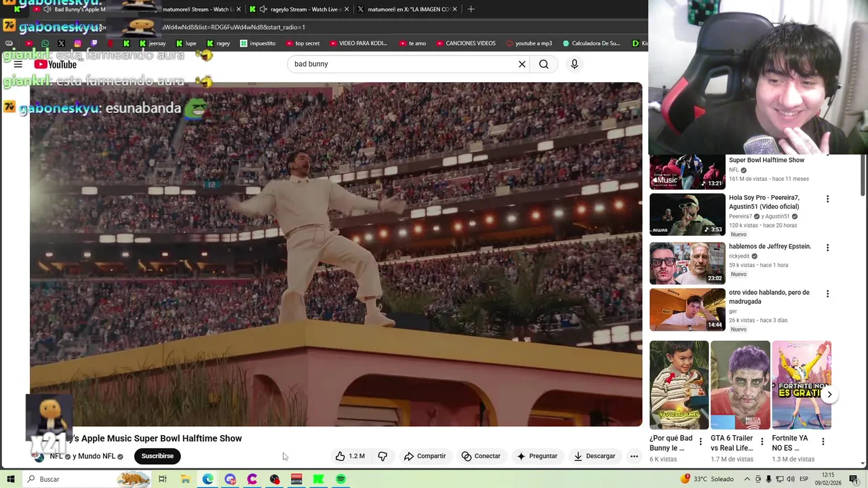This screenshot has width=868, height=488.
Task: Show next shorts with right arrow
Action: tap(829, 394)
